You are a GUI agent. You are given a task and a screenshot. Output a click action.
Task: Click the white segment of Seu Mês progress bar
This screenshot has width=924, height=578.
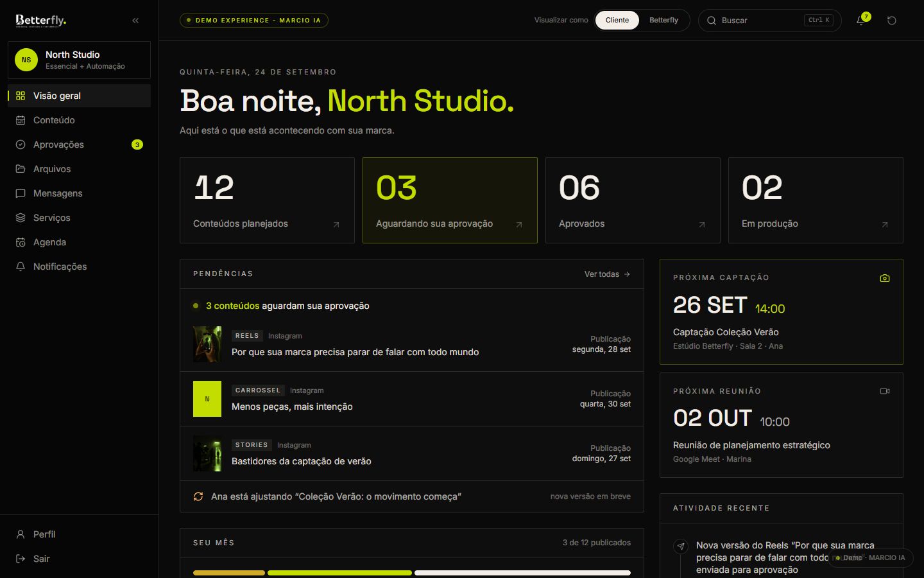pos(522,573)
